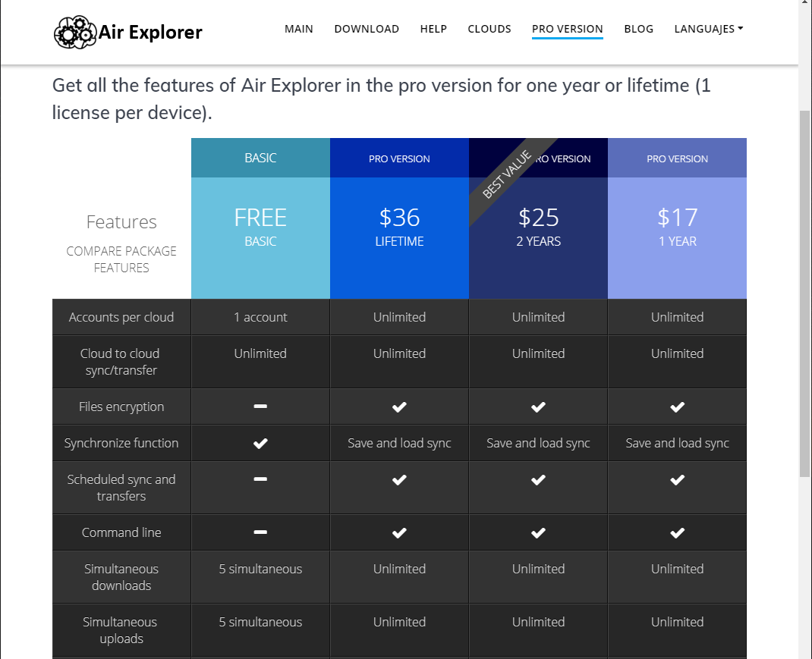This screenshot has width=812, height=659.
Task: Click the 1 Year Scheduled sync checkmark
Action: 677,480
